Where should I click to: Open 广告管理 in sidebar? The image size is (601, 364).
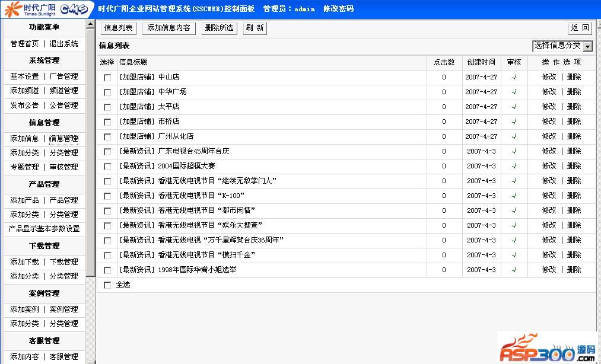pos(63,76)
